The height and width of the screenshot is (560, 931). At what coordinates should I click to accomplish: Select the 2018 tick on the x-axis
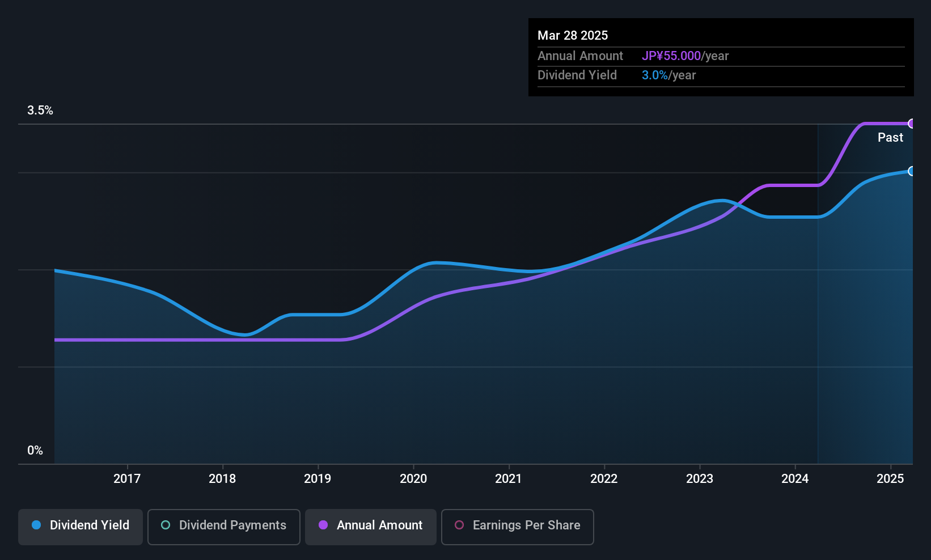click(222, 479)
